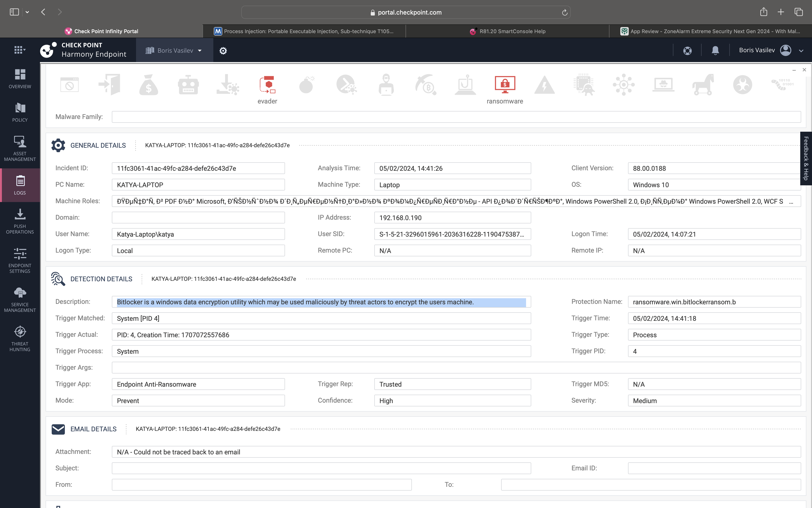Click the protection name ransomware.win.bitlockerransom.b

684,302
